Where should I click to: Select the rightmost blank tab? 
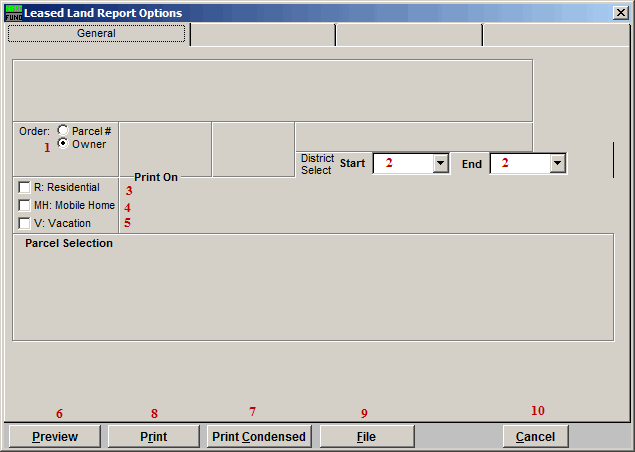(555, 35)
